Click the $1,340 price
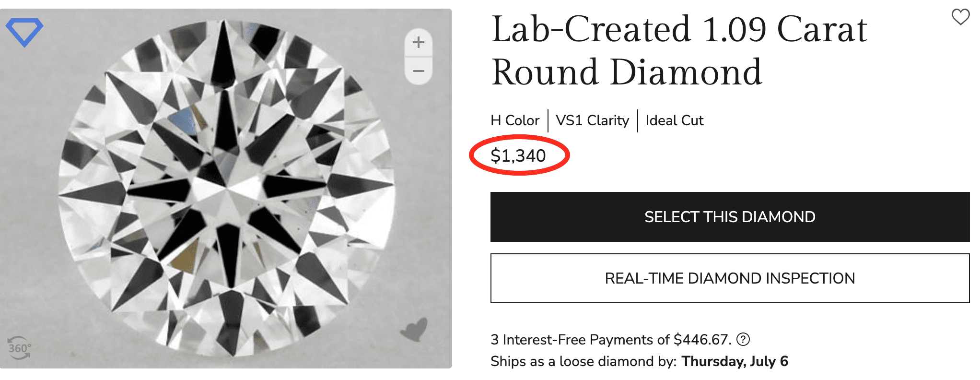The height and width of the screenshot is (380, 980). 518,156
